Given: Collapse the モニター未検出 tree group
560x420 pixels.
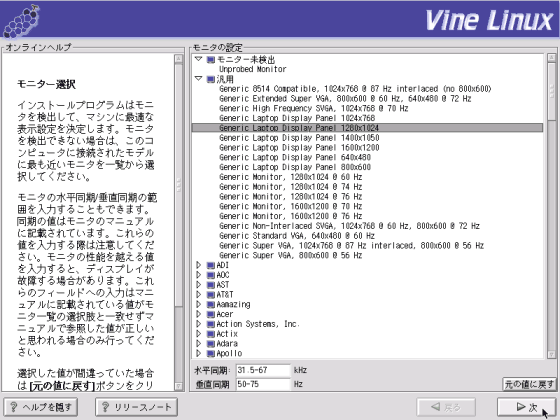Looking at the screenshot, I should click(199, 59).
